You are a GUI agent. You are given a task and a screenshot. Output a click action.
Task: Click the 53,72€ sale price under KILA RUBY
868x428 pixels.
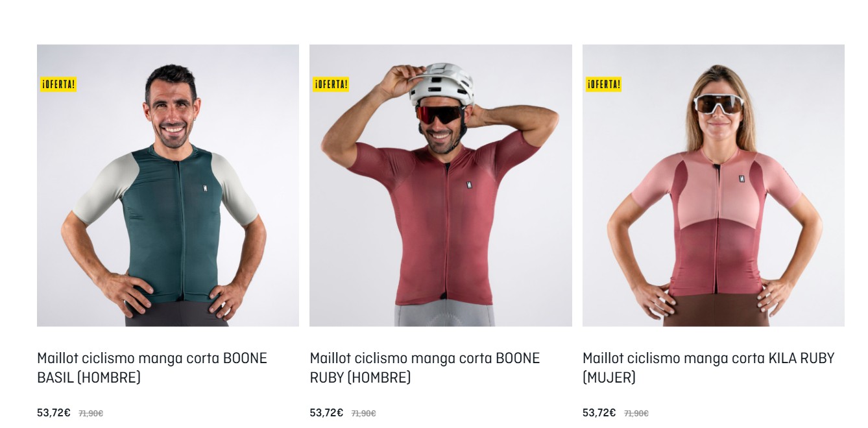click(x=599, y=412)
